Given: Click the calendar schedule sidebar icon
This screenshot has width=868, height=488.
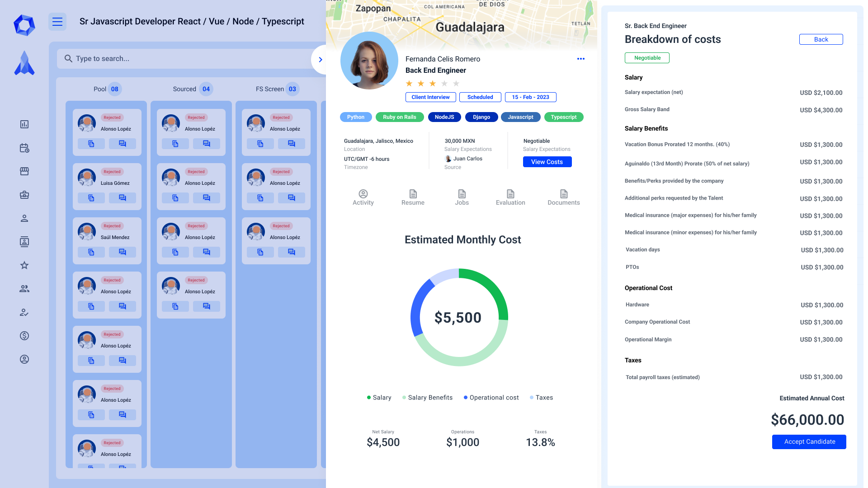Looking at the screenshot, I should point(24,148).
